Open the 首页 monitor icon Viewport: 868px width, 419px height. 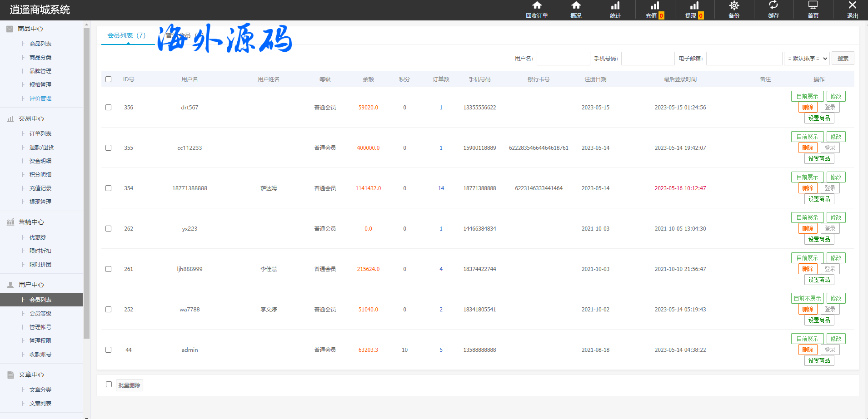click(813, 6)
